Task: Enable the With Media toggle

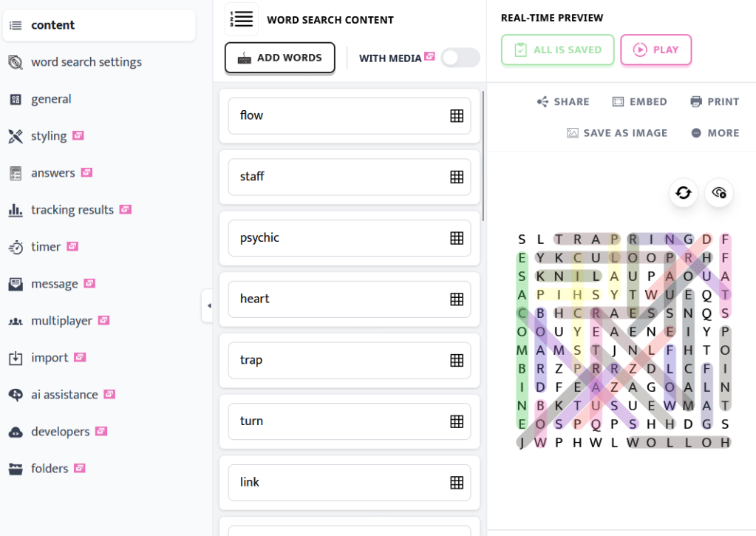Action: point(460,58)
